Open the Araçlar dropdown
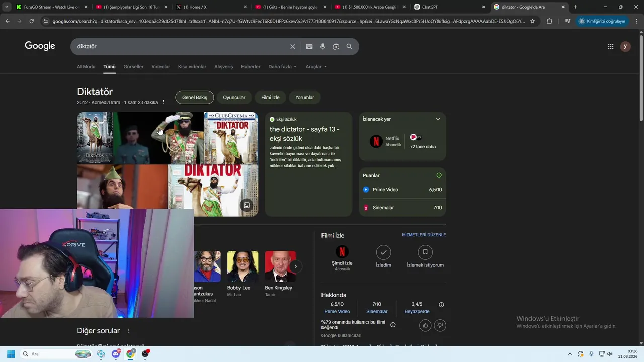Screen dimensions: 644x362 coord(316,67)
